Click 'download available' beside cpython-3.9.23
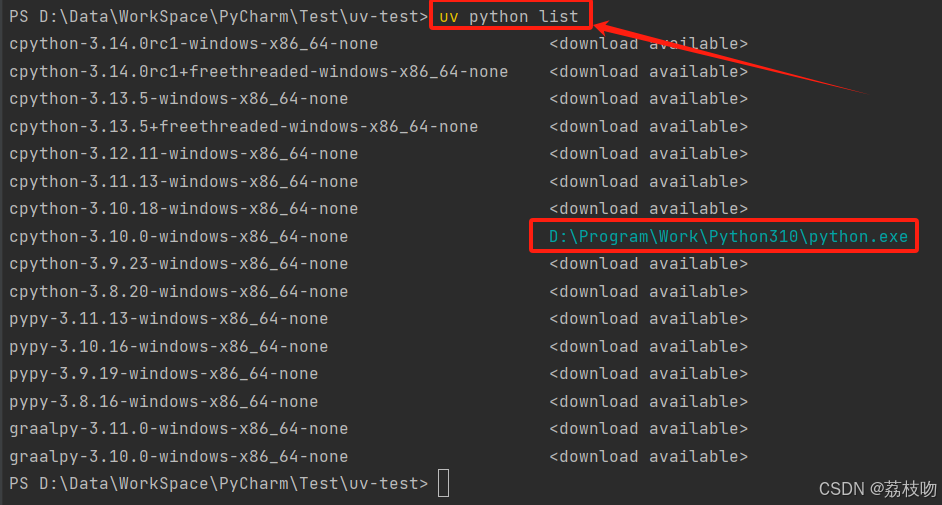942x505 pixels. [648, 264]
